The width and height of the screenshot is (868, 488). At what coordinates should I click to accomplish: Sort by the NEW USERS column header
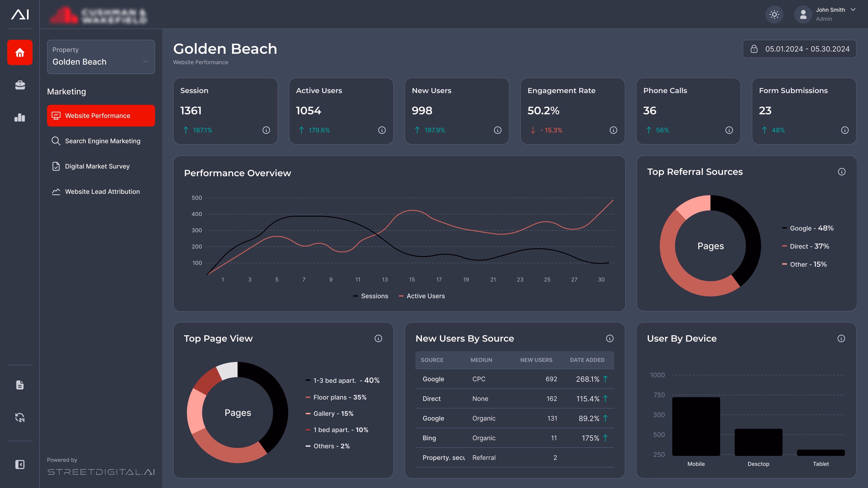click(536, 360)
